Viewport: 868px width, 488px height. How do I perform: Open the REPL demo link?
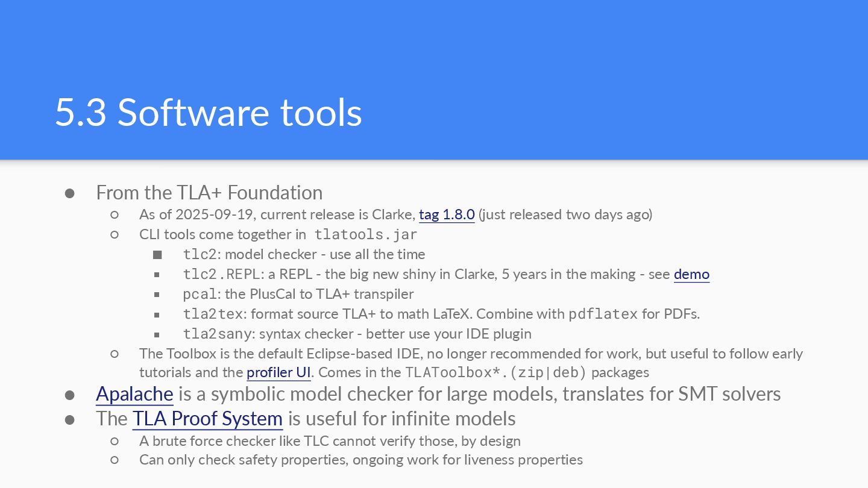click(691, 274)
